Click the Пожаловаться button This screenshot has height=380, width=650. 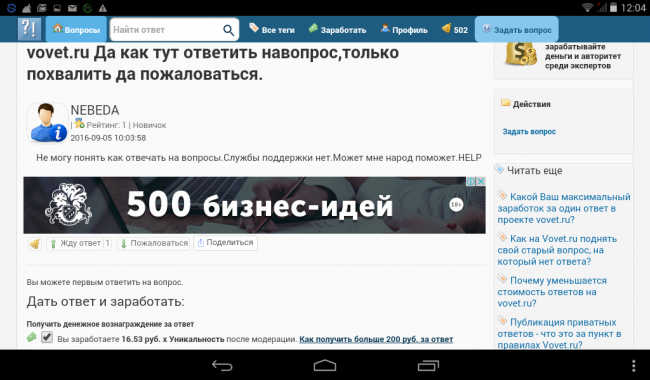pyautogui.click(x=153, y=243)
